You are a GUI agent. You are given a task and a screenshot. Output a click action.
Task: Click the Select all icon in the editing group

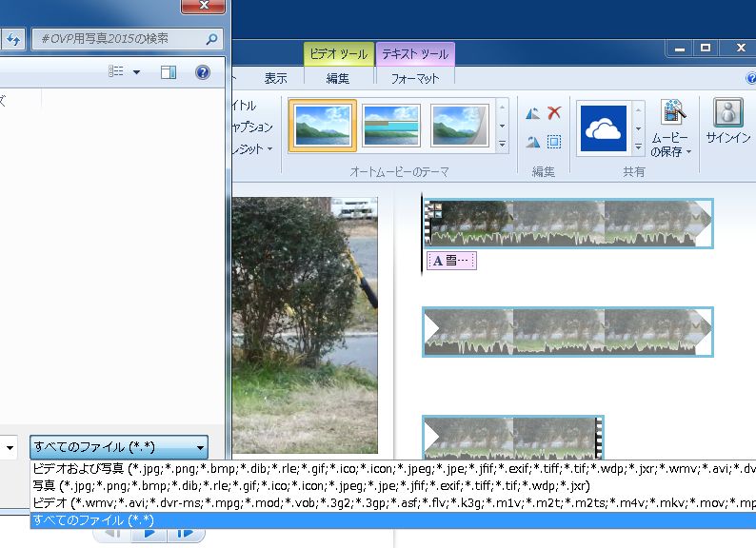[554, 142]
